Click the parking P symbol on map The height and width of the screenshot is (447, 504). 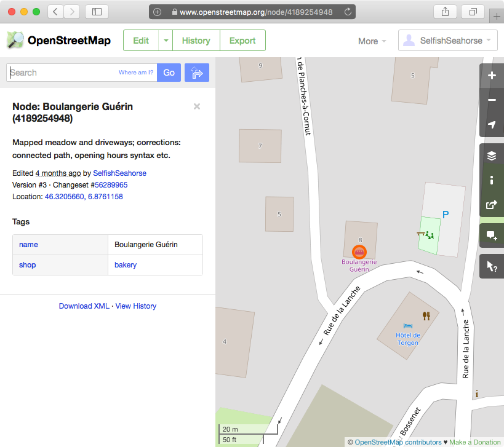(445, 215)
